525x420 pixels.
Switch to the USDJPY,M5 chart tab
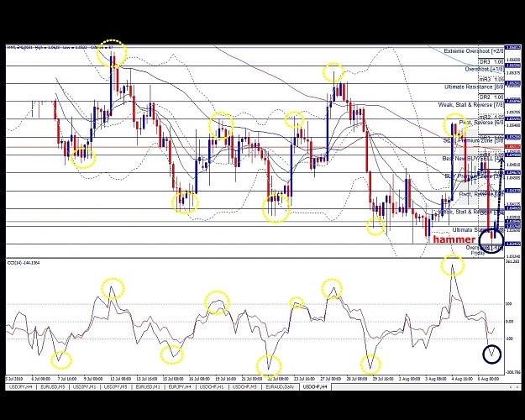point(116,387)
